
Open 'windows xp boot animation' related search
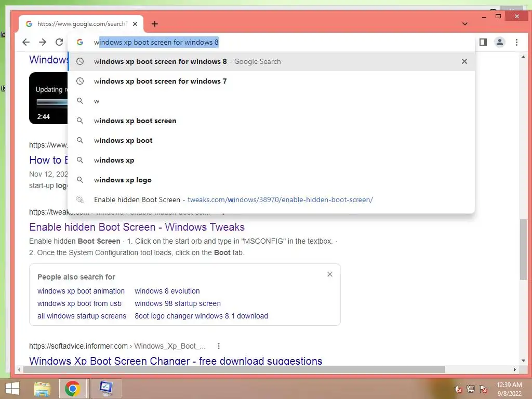(x=81, y=291)
